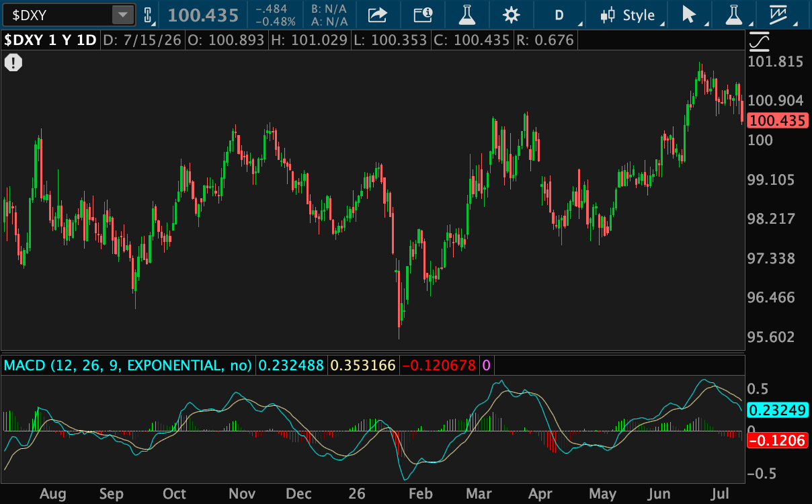The height and width of the screenshot is (504, 812).
Task: Click the MACD (12, 26, 9, EXPONENTIAL, no) study label
Action: 128,366
